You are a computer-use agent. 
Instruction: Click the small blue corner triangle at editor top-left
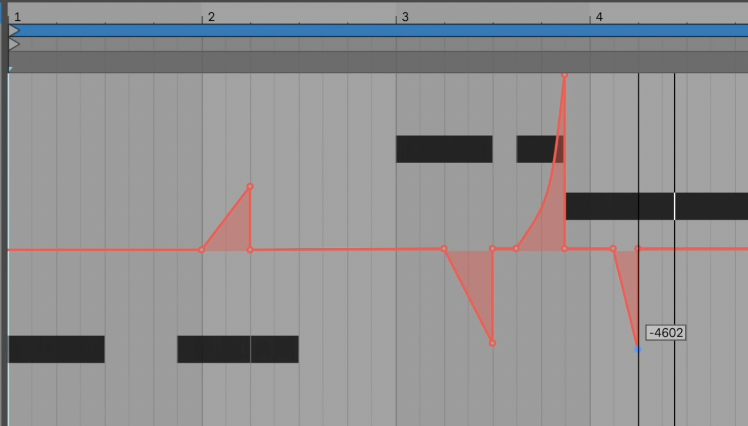10,70
